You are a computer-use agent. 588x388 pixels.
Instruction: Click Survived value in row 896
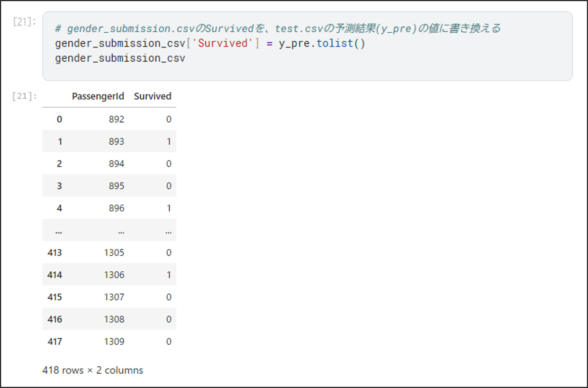pos(169,208)
